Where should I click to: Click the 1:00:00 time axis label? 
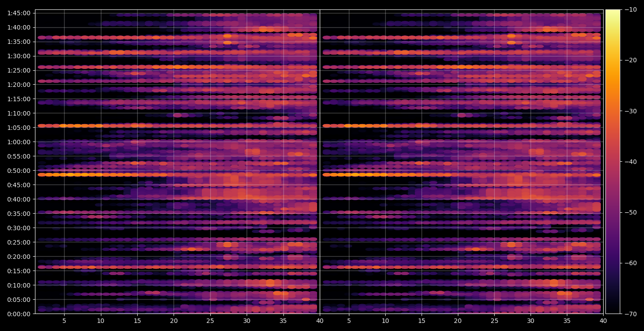pyautogui.click(x=19, y=142)
